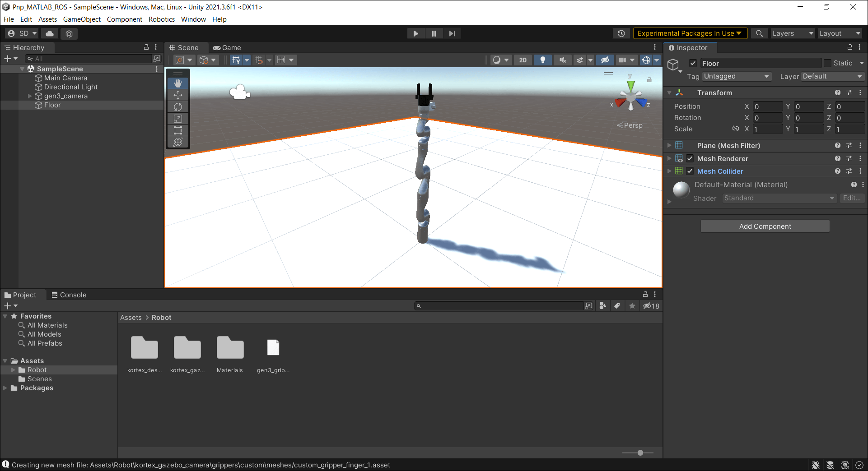Click the Default-Material preview sphere
The image size is (868, 471).
[x=681, y=190]
